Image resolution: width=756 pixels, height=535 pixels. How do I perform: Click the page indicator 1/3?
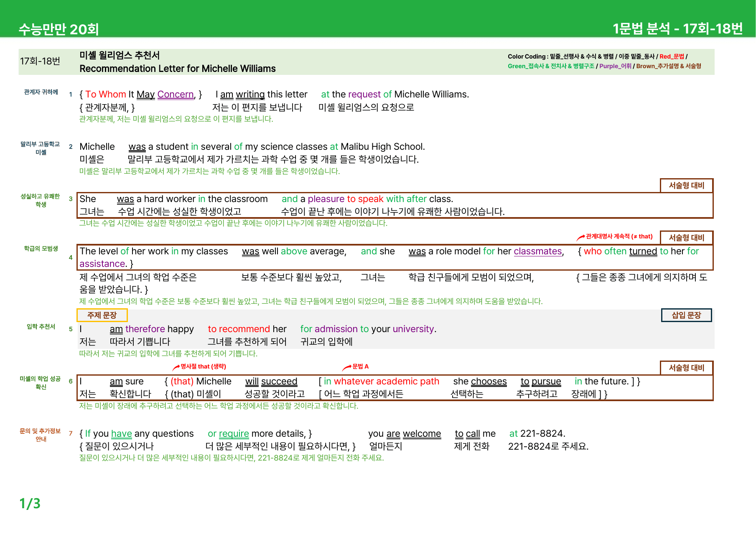tap(30, 503)
